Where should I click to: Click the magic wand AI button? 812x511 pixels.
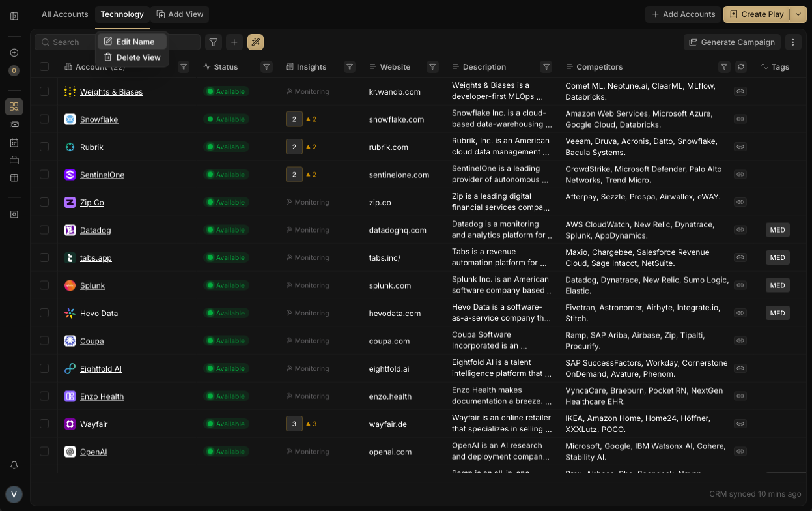tap(255, 42)
